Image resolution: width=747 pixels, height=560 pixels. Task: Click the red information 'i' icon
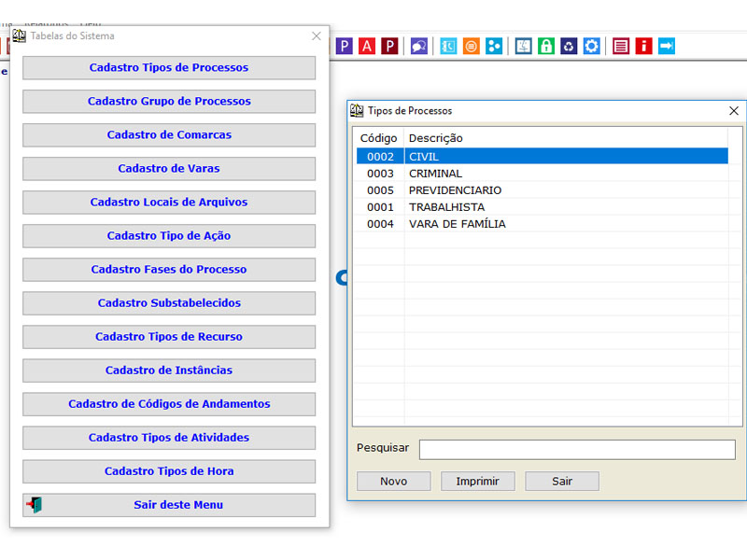(643, 46)
